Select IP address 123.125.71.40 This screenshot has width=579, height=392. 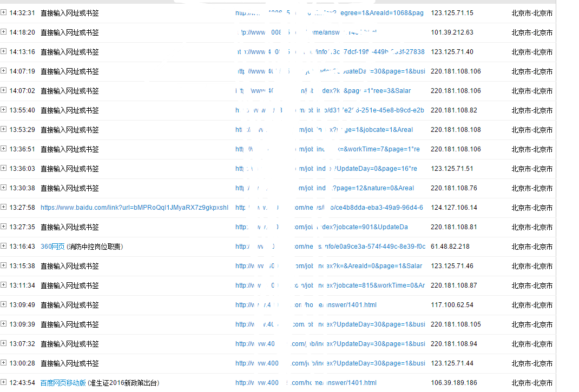(x=452, y=52)
